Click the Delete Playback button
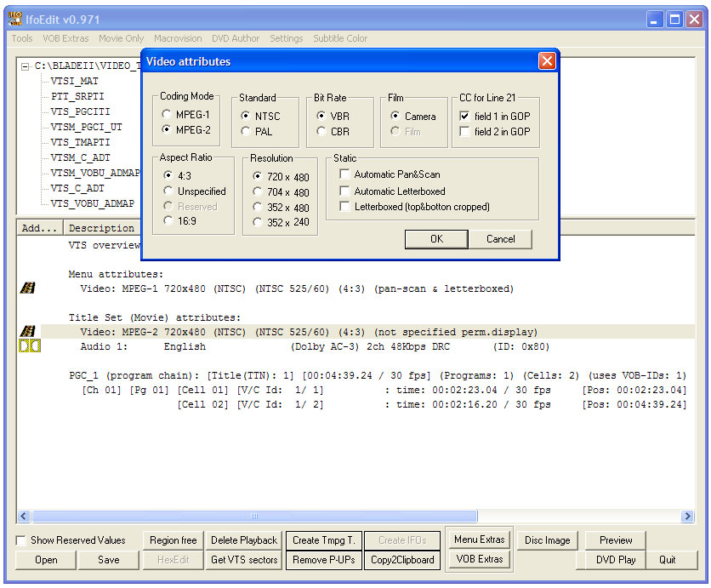The height and width of the screenshot is (588, 711). (244, 540)
